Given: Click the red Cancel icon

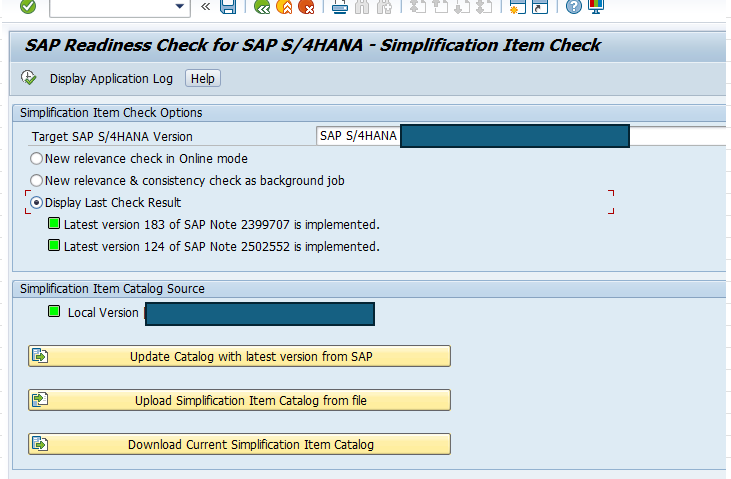Looking at the screenshot, I should coord(306,7).
